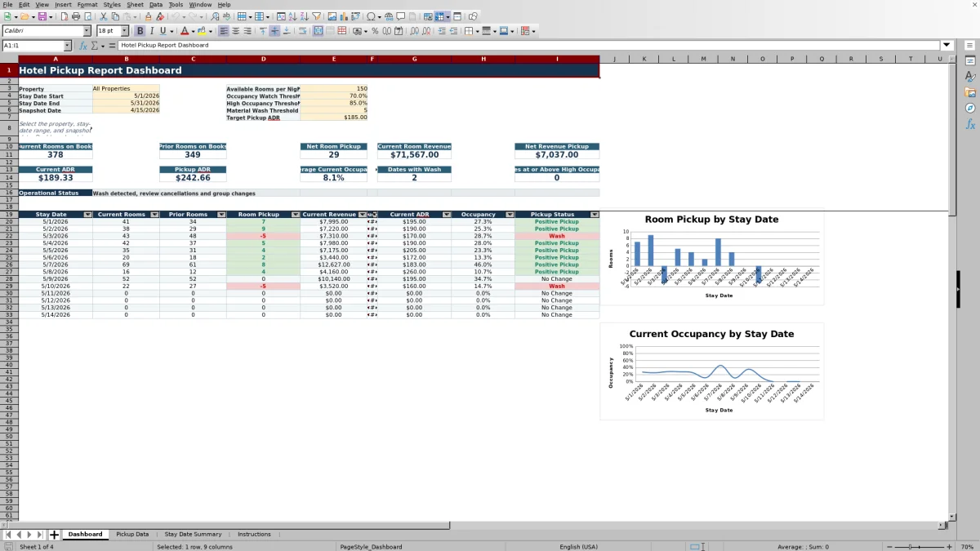Click the Center Horizontally alignment icon

coord(235,31)
